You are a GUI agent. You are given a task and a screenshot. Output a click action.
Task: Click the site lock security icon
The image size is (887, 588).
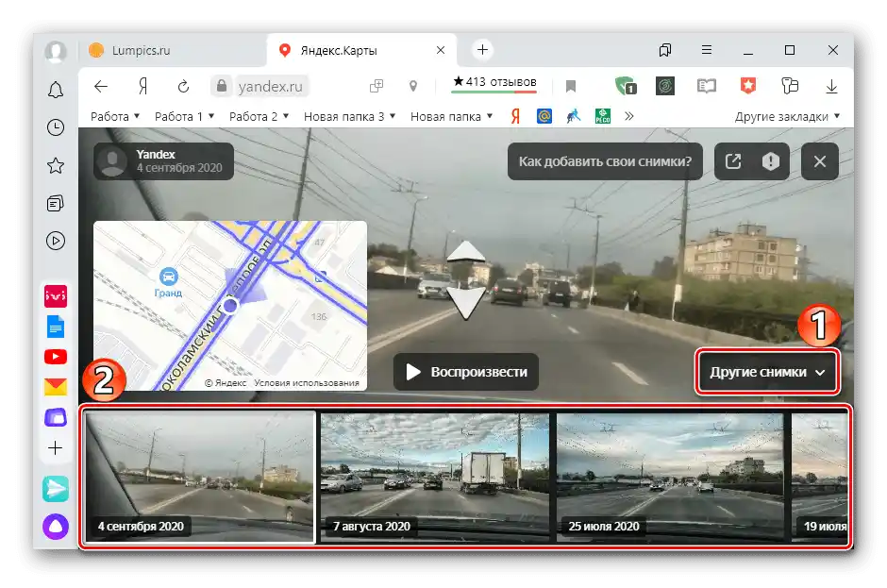click(x=222, y=86)
